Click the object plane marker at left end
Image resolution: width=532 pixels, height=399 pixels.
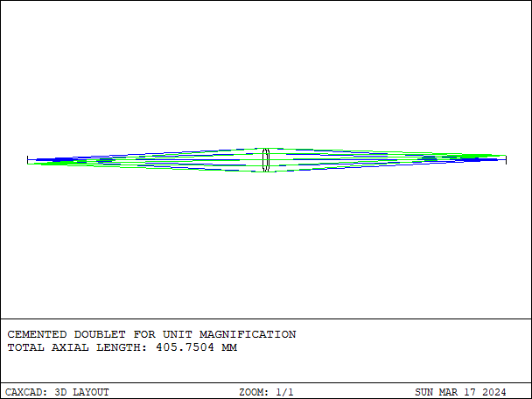(27, 160)
